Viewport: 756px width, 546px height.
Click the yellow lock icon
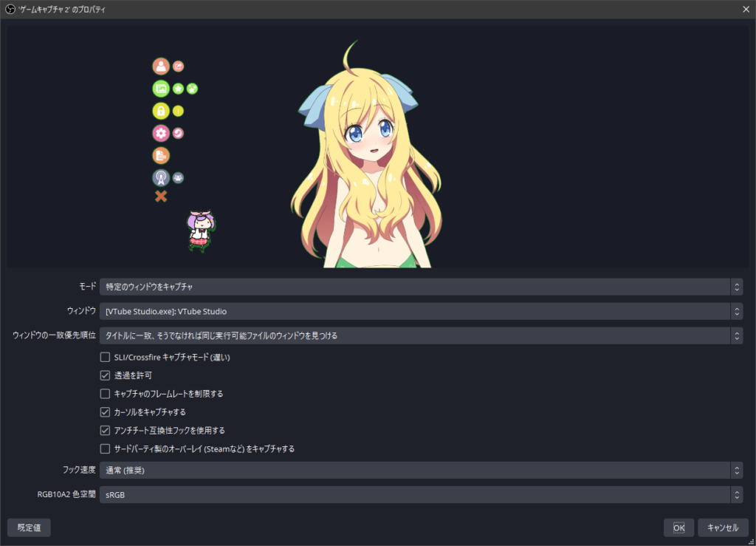tap(161, 111)
